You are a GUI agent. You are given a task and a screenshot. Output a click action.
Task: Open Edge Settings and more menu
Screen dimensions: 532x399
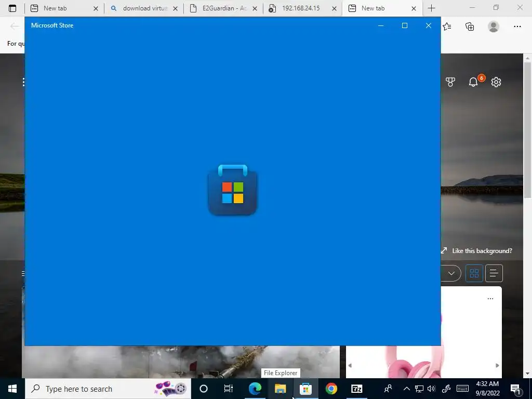click(x=517, y=26)
